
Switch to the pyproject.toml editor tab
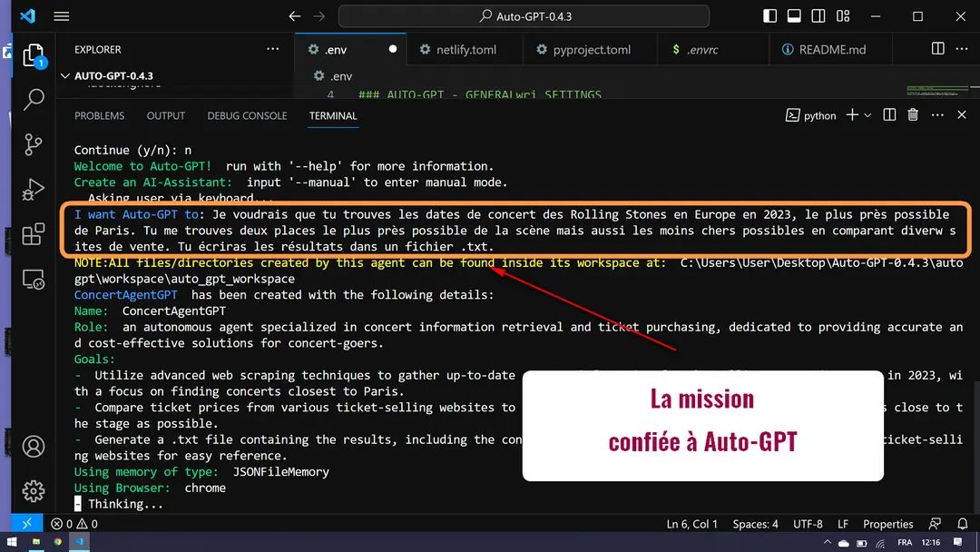click(590, 49)
